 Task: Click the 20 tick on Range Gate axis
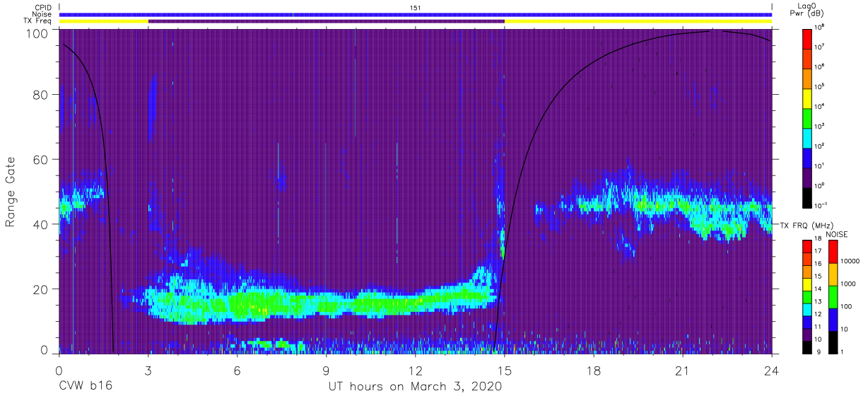click(40, 289)
